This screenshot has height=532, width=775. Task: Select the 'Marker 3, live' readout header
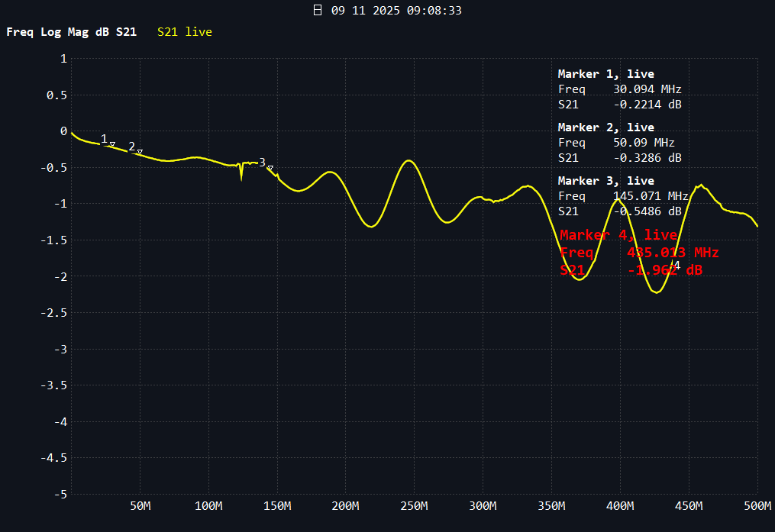coord(605,181)
